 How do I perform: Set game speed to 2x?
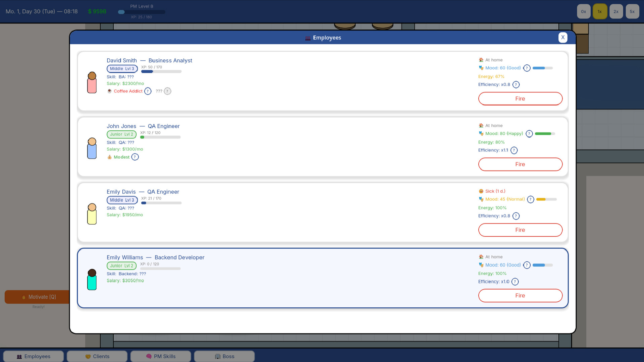616,11
